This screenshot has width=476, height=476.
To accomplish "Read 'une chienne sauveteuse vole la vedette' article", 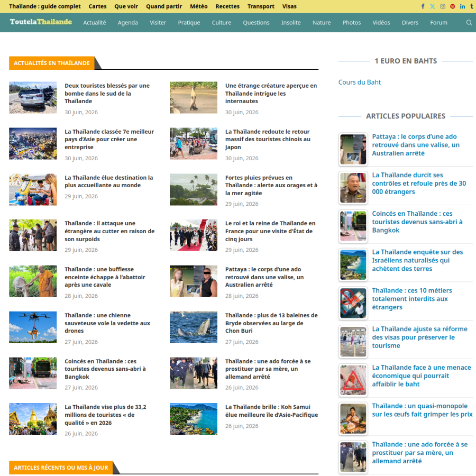I will pos(107,323).
